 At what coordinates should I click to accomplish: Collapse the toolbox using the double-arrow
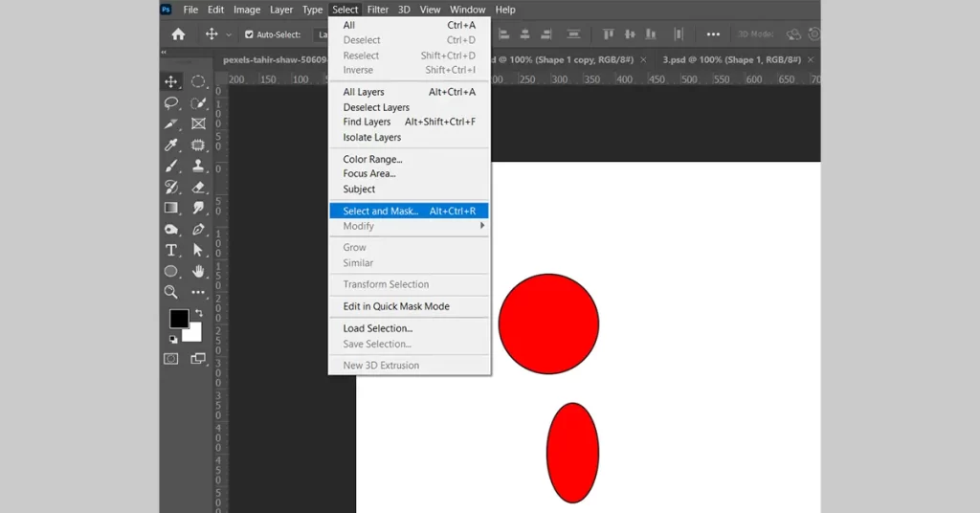[164, 53]
